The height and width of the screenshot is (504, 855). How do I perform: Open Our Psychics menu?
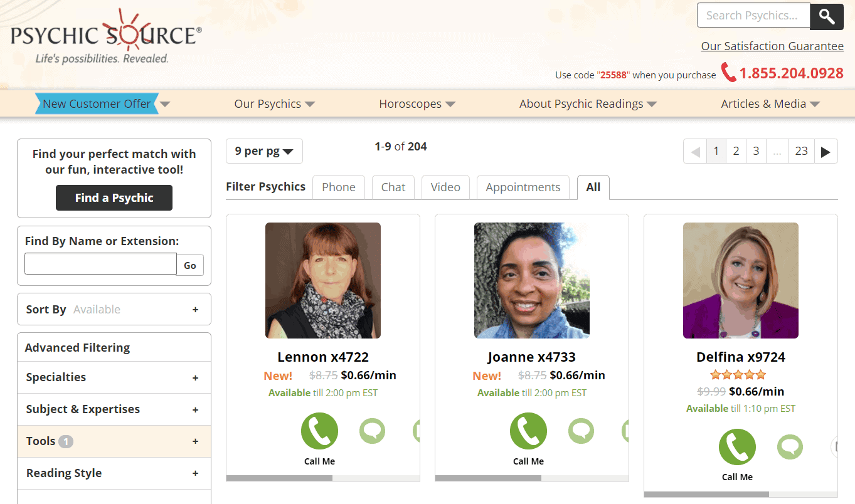[x=274, y=104]
